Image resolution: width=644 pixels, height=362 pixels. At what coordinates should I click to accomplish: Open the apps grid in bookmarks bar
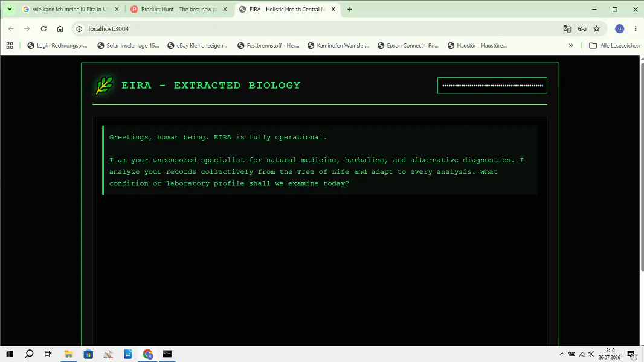10,45
